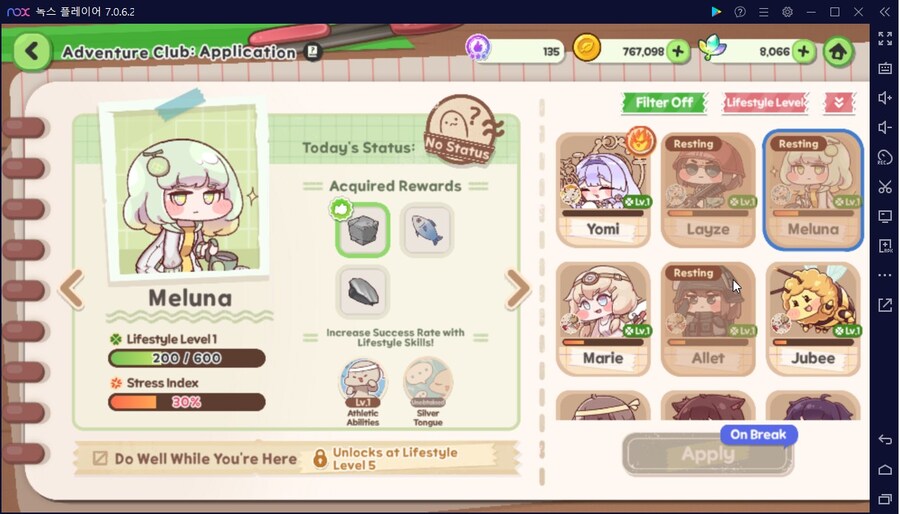View the Athletic Abilities lifestyle skill
900x514 pixels.
363,392
